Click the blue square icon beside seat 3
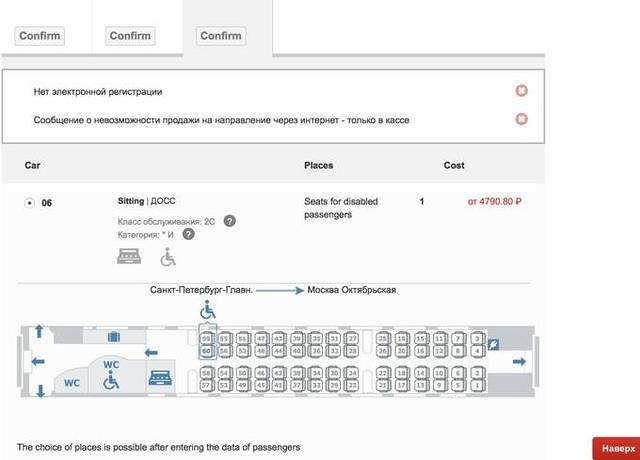 pos(506,342)
